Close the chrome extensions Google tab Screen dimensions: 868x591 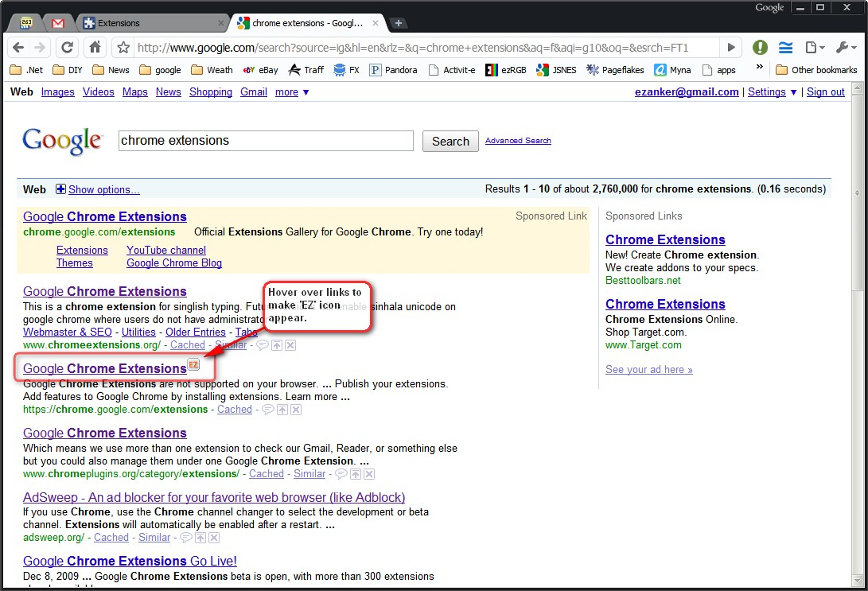(376, 23)
